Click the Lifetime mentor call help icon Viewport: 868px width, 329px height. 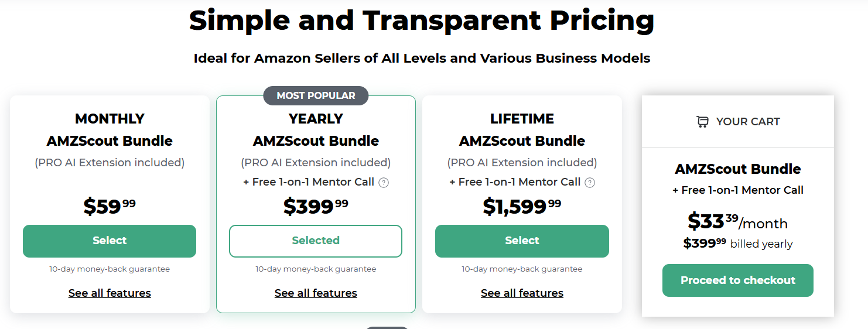[590, 182]
